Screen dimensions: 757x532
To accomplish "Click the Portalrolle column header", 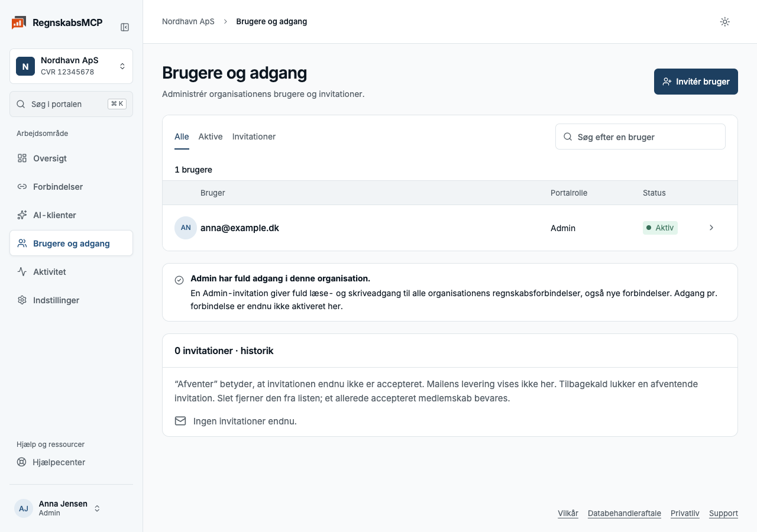I will [x=569, y=193].
